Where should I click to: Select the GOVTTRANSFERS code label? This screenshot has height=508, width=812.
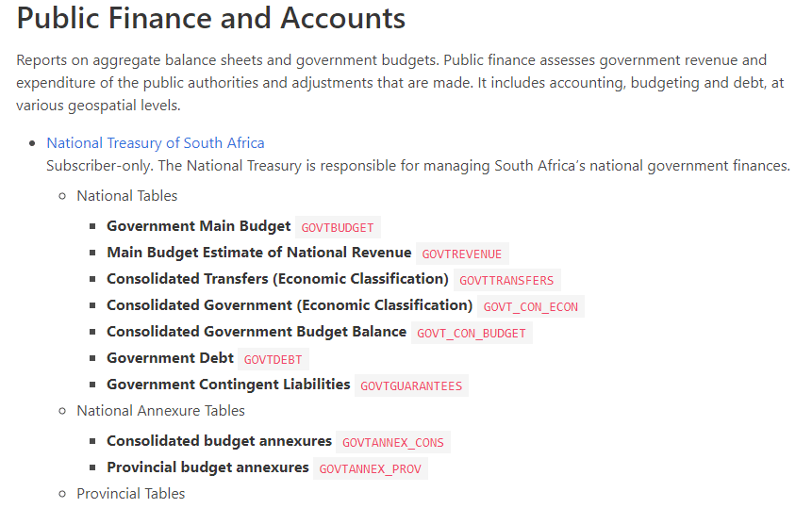click(506, 280)
